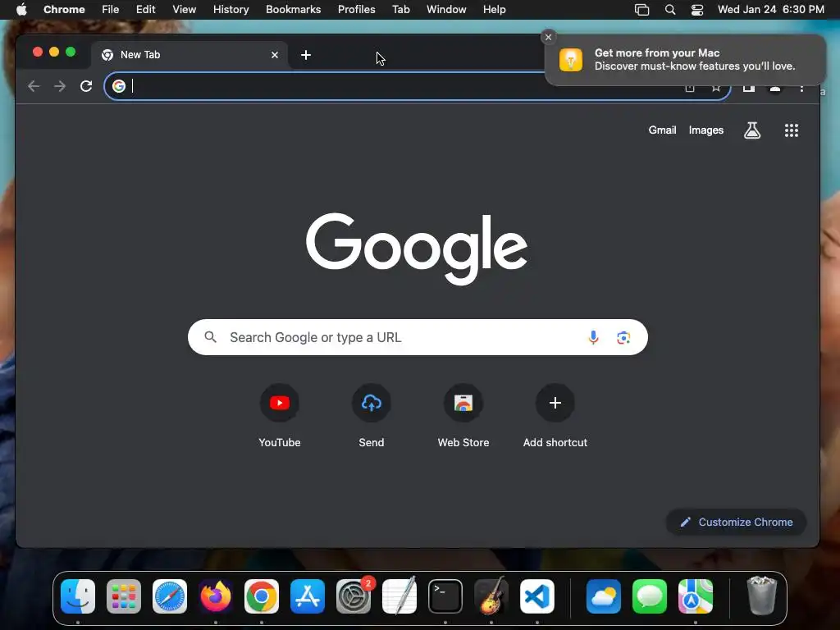Screen dimensions: 840x630
Task: Launch Finder from the dock
Action: click(78, 596)
